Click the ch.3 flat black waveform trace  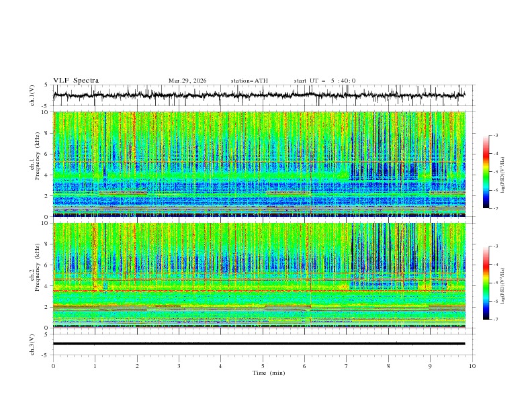click(259, 344)
